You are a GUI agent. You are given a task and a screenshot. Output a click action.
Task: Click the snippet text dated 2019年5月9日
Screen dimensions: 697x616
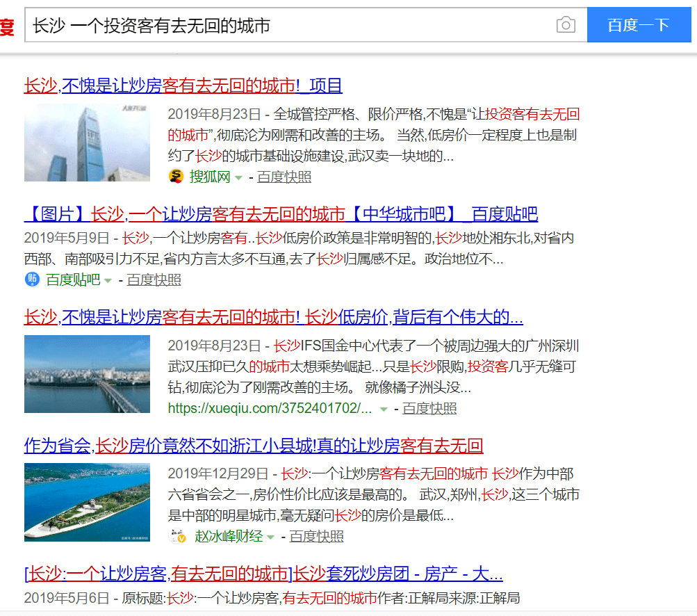point(299,248)
